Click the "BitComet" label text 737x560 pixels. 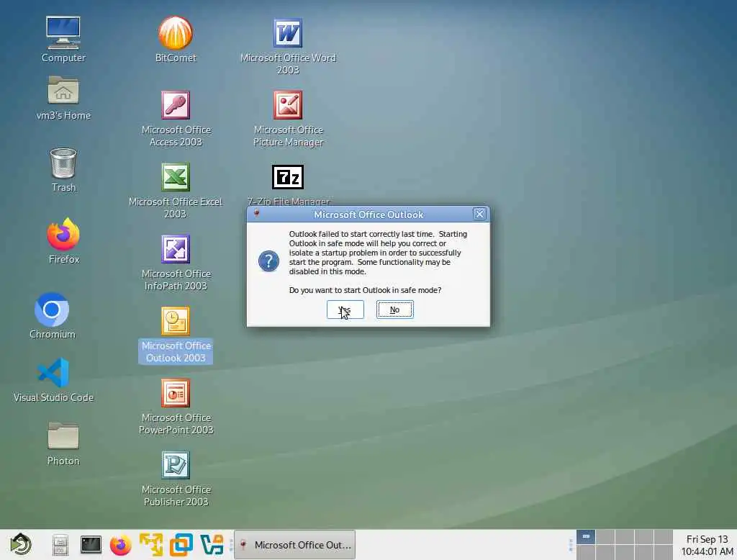coord(176,58)
